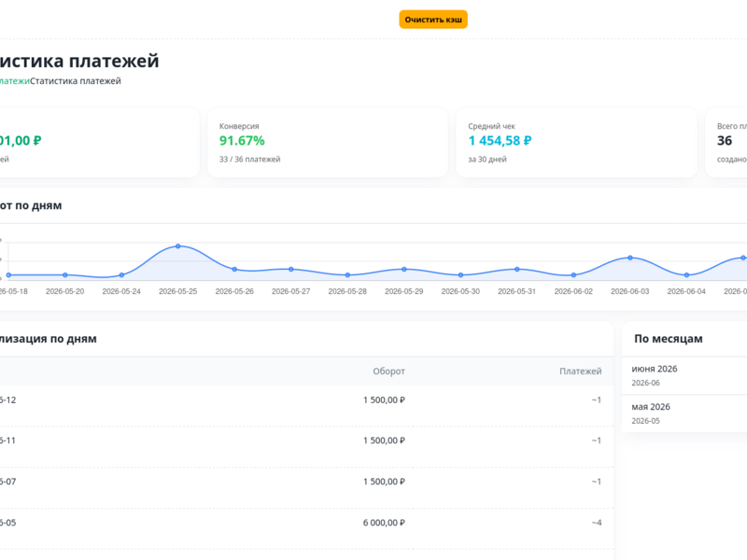Click the По месяцам panel heading
The height and width of the screenshot is (560, 747).
click(x=668, y=339)
